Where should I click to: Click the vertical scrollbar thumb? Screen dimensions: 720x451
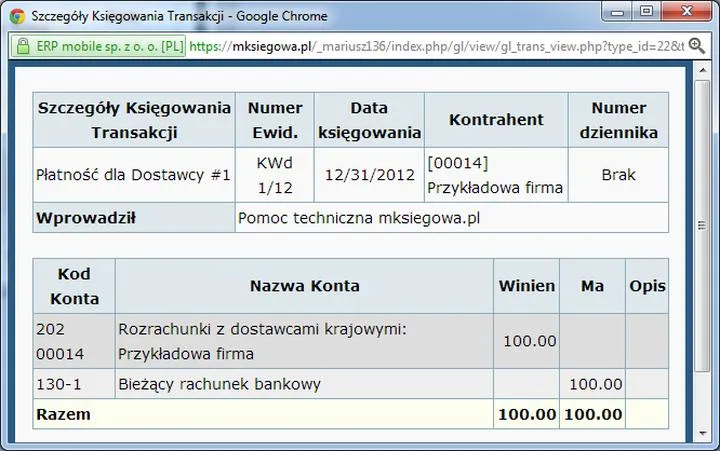click(702, 226)
